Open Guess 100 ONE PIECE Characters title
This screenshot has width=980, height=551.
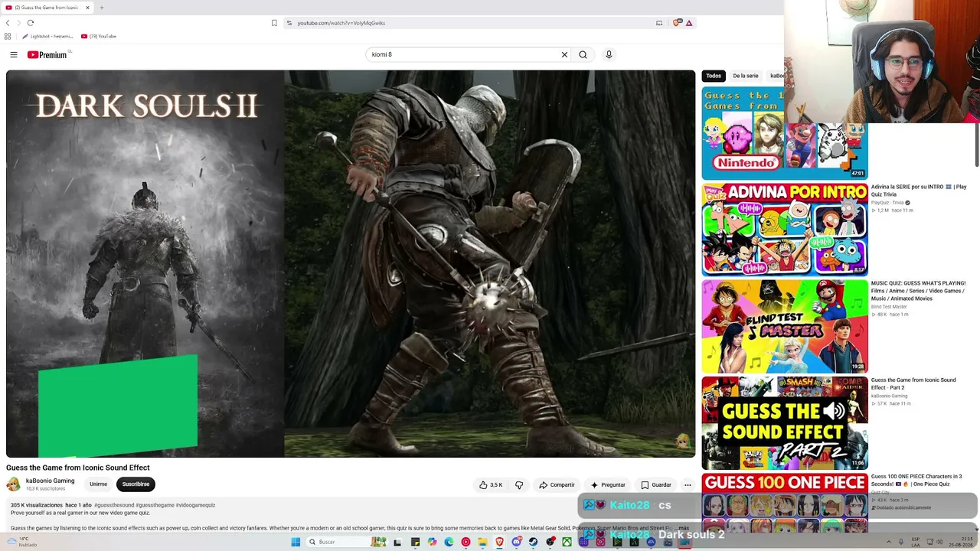(916, 480)
